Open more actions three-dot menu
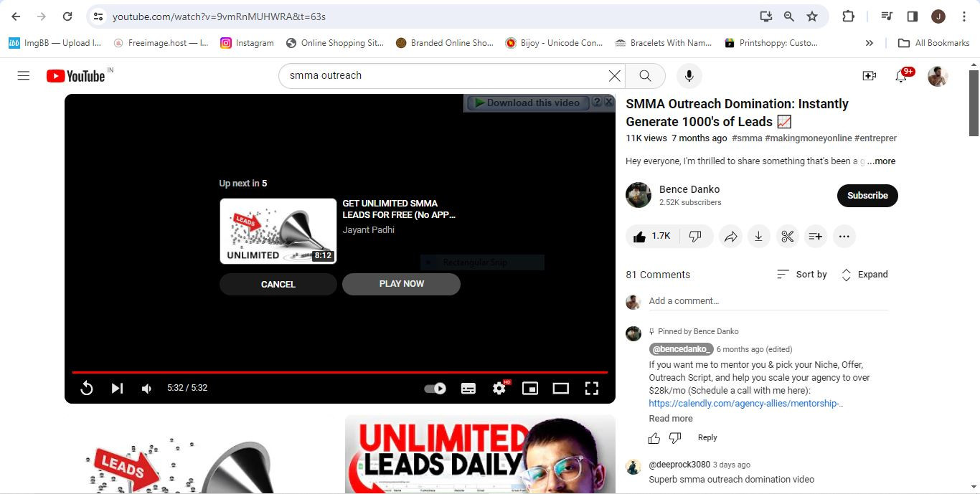This screenshot has width=980, height=494. [x=844, y=236]
